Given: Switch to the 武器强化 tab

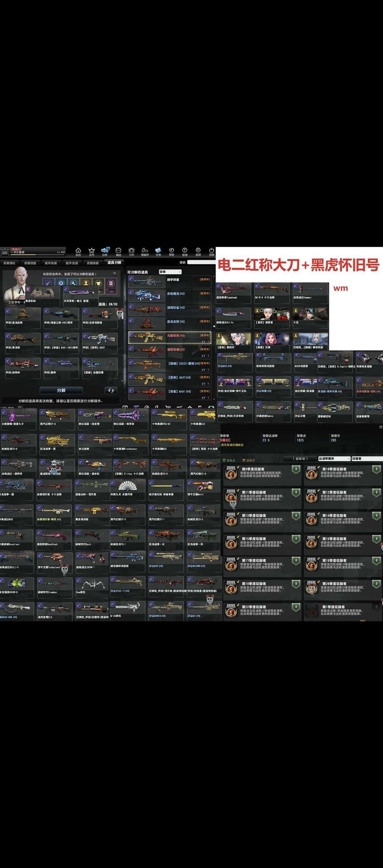Looking at the screenshot, I should pyautogui.click(x=10, y=263).
